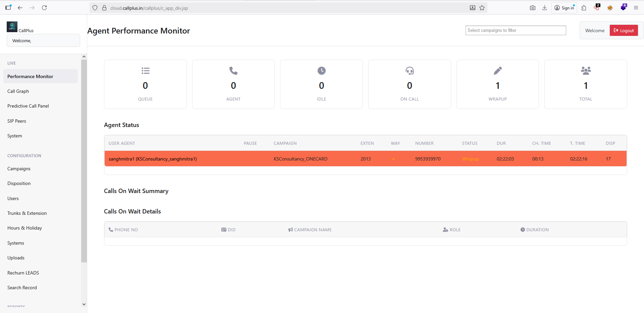Screen dimensions: 644x313
Task: Open the Call Graph page
Action: [x=18, y=91]
